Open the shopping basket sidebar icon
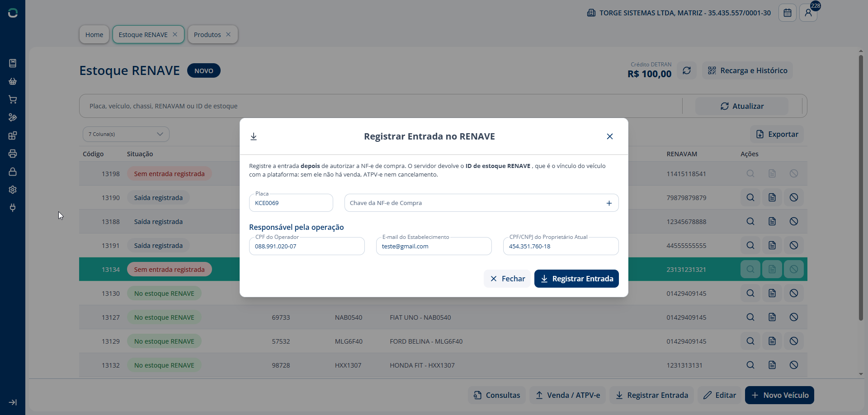 pyautogui.click(x=13, y=81)
